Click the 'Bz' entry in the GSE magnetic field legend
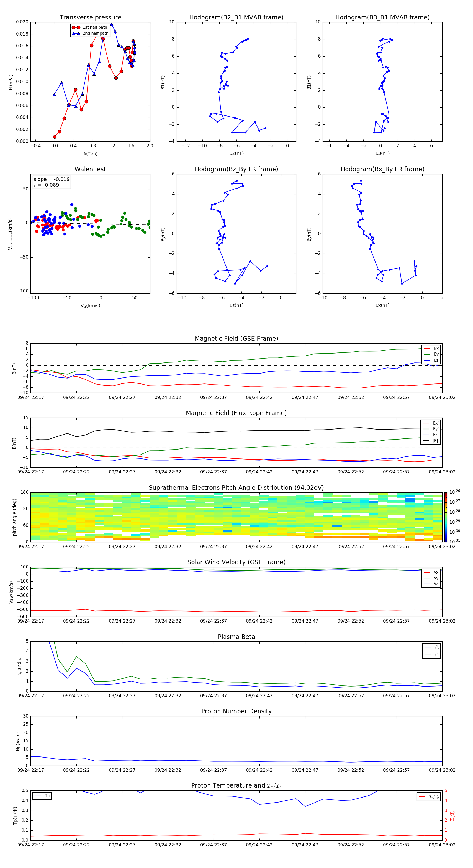This screenshot has height=868, width=473. coord(431,361)
